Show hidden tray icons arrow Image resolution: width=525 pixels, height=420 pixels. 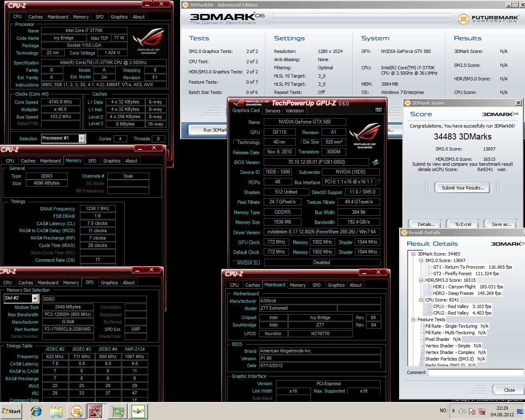(x=453, y=411)
